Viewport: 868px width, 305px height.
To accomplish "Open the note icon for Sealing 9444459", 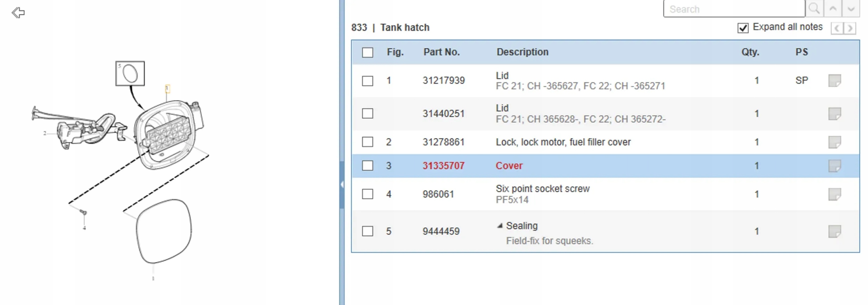I will pyautogui.click(x=834, y=231).
